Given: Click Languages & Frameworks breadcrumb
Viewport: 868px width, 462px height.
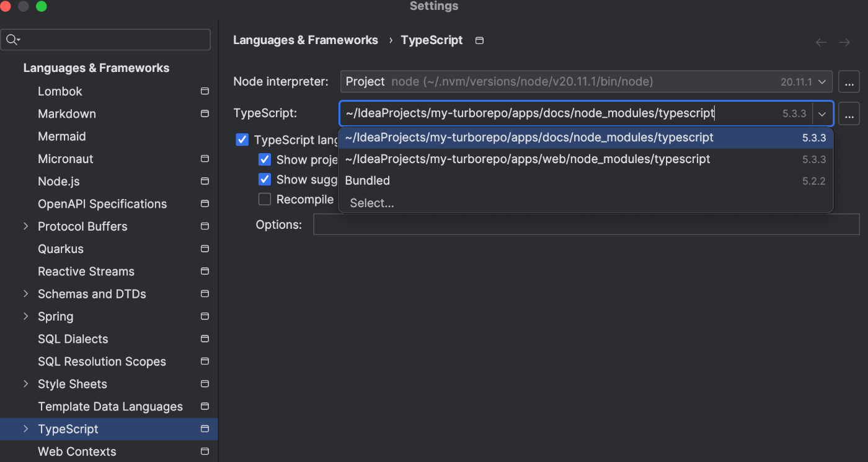Looking at the screenshot, I should coord(306,40).
